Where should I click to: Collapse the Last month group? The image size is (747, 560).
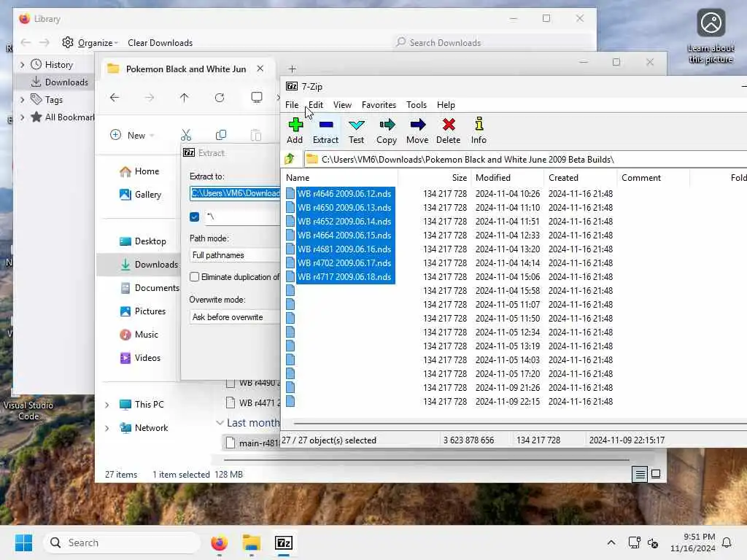[x=220, y=423]
